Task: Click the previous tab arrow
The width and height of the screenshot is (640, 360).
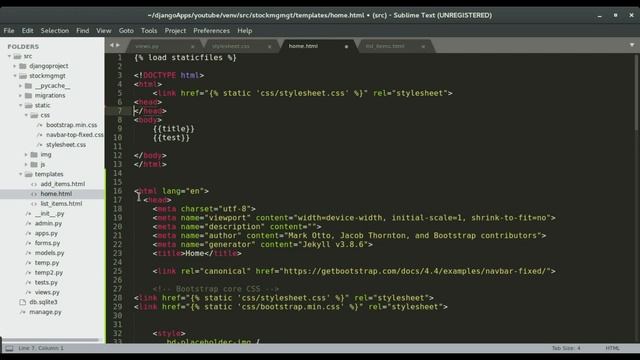Action: click(111, 45)
